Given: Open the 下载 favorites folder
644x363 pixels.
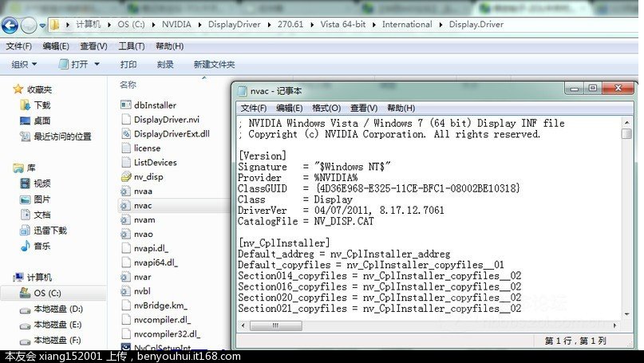Looking at the screenshot, I should coord(41,105).
